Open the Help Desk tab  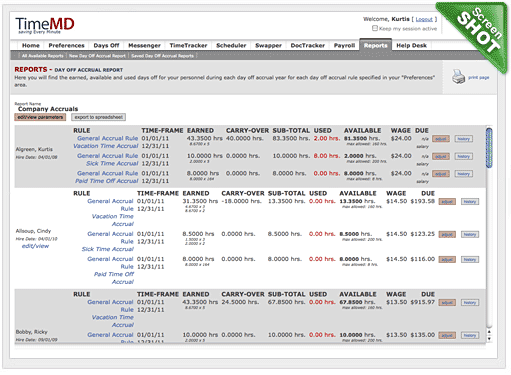[x=411, y=45]
